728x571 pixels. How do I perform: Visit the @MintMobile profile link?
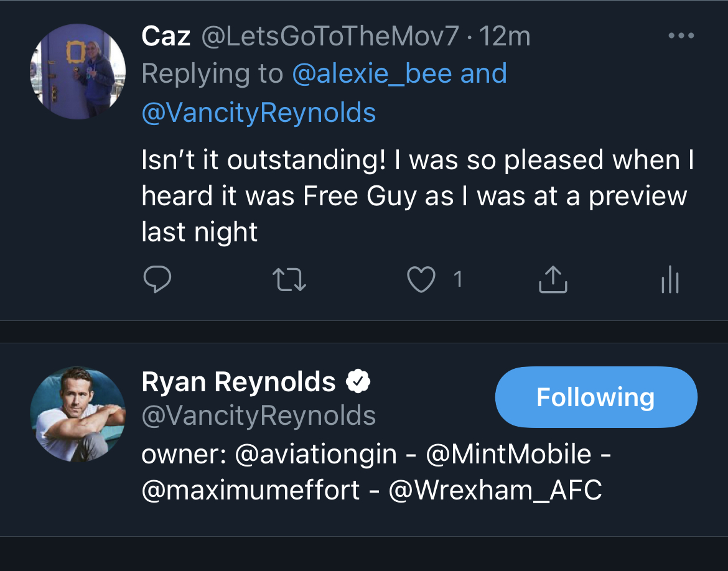[x=508, y=454]
